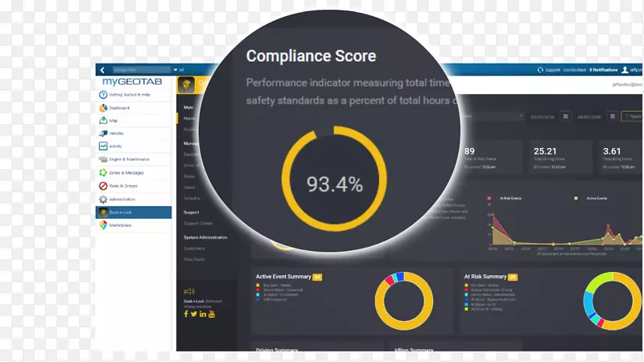Viewport: 644px width, 362px height.
Task: Click the 89 at-risk events card
Action: click(491, 157)
